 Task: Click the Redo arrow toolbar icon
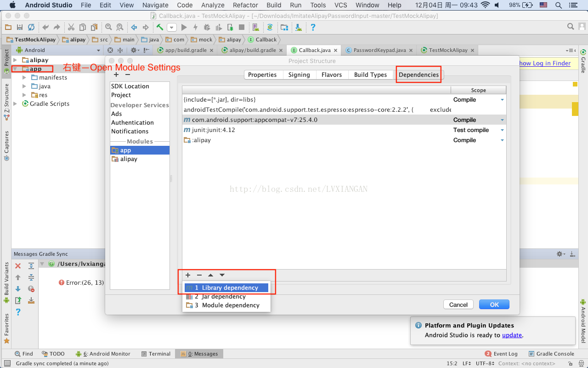pos(57,28)
